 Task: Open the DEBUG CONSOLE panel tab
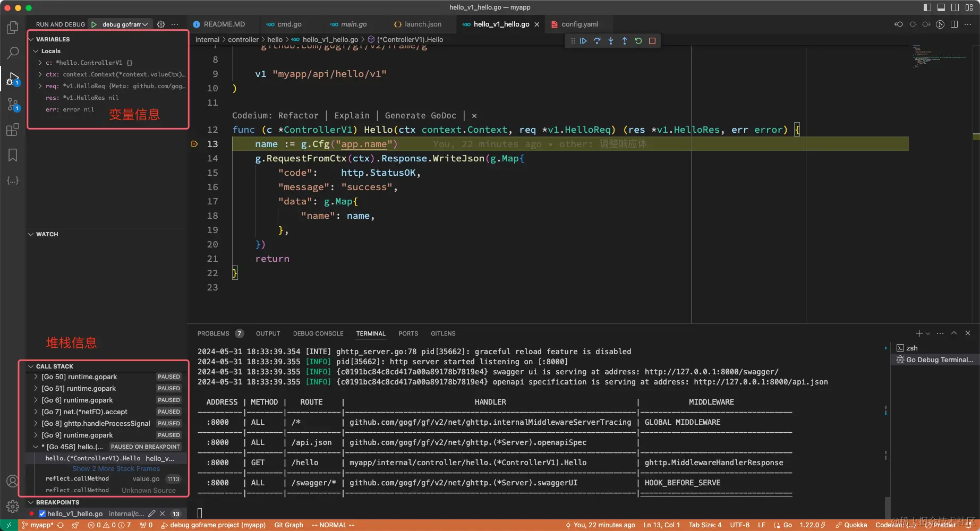(318, 333)
